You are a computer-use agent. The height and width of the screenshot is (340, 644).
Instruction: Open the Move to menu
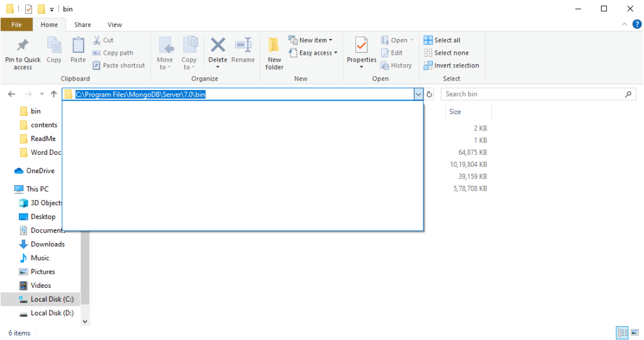pyautogui.click(x=165, y=53)
